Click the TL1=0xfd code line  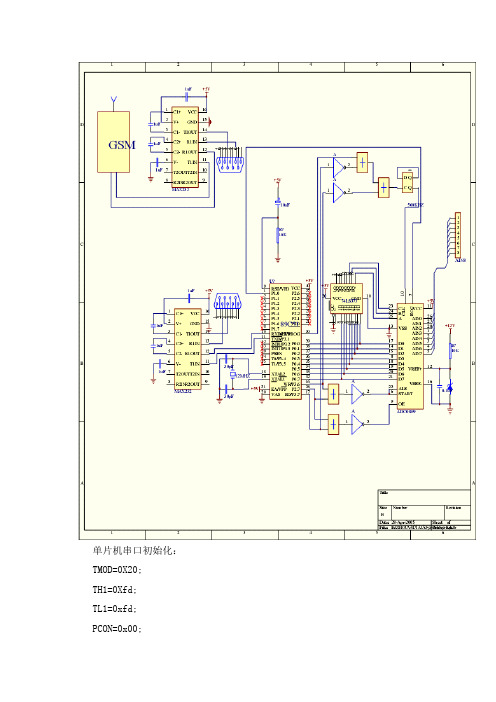pyautogui.click(x=115, y=609)
